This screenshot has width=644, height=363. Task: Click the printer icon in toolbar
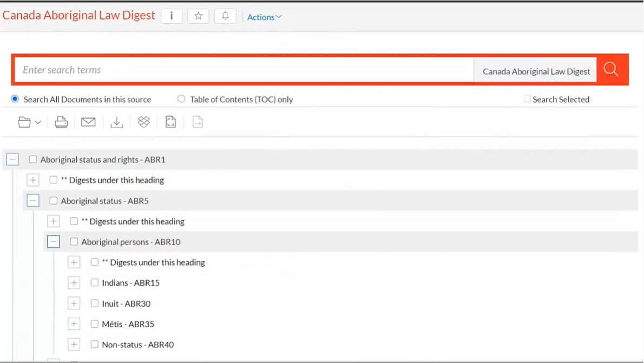point(61,122)
